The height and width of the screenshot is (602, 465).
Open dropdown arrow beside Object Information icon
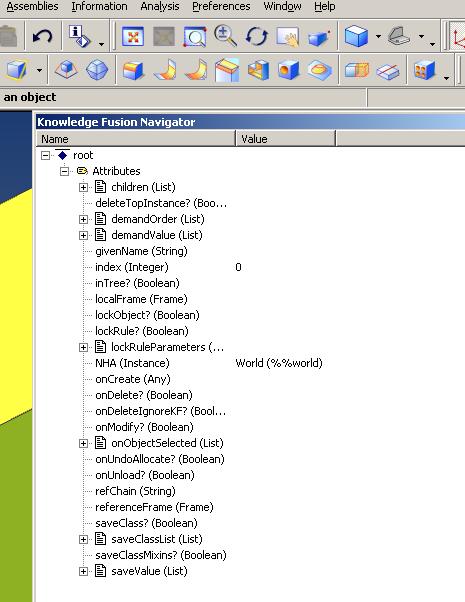tap(101, 44)
